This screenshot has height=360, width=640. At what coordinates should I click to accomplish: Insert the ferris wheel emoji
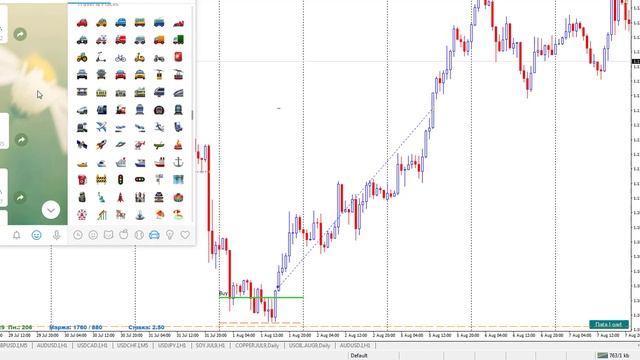pos(82,215)
